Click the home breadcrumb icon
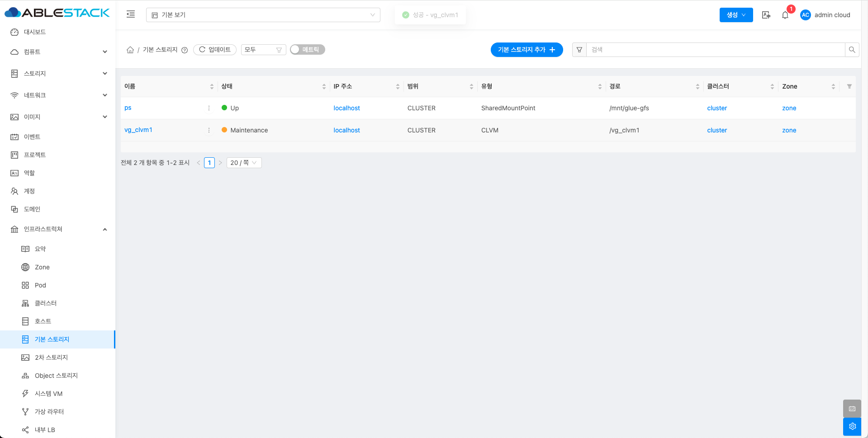This screenshot has width=868, height=438. (130, 50)
